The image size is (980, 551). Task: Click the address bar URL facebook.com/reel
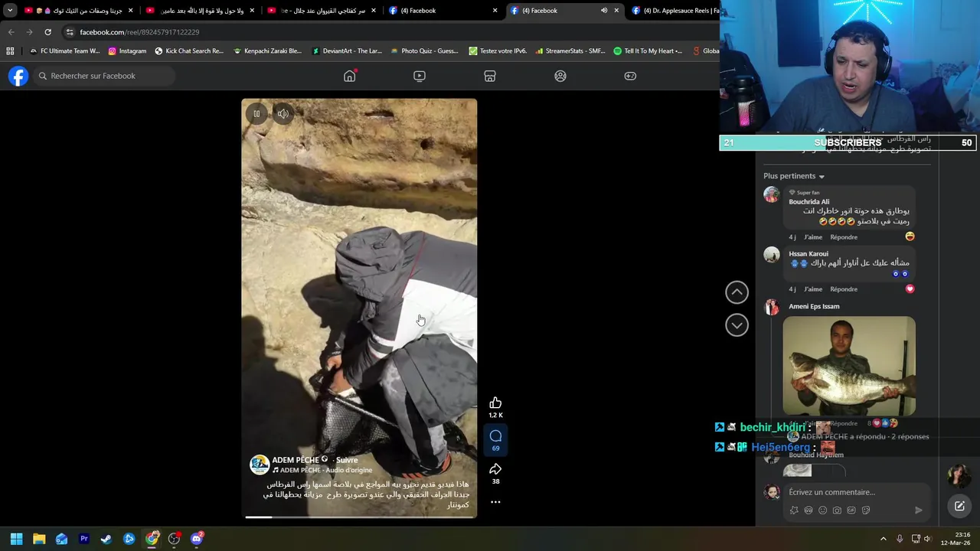(x=139, y=32)
